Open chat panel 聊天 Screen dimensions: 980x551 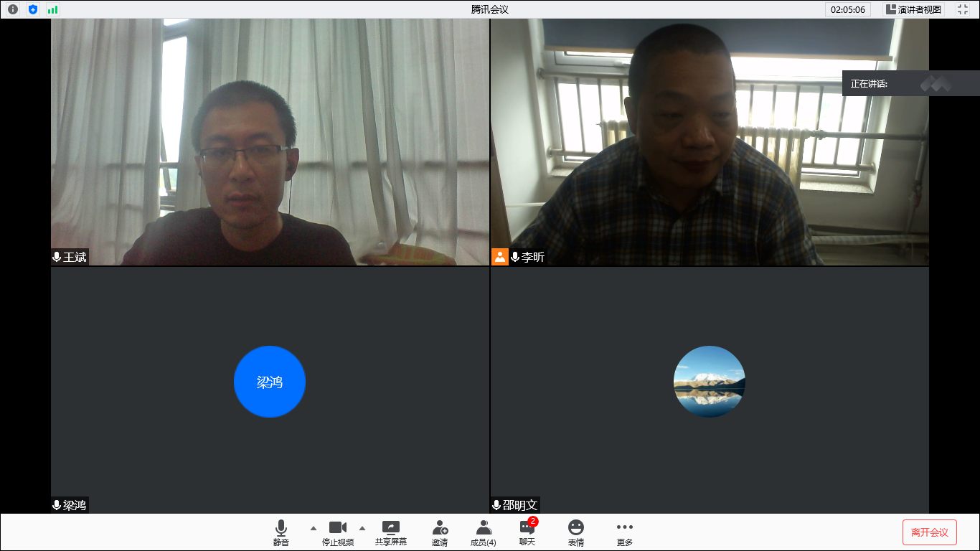click(x=527, y=533)
